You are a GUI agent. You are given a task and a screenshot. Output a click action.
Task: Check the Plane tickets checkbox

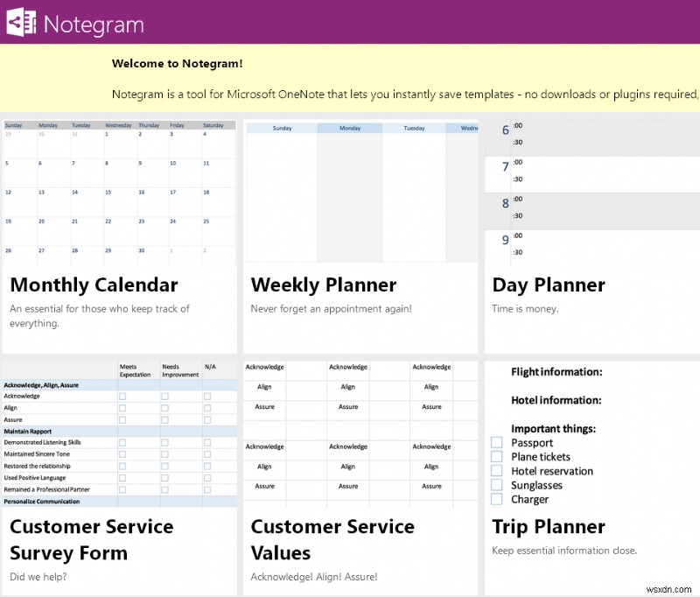coord(497,456)
